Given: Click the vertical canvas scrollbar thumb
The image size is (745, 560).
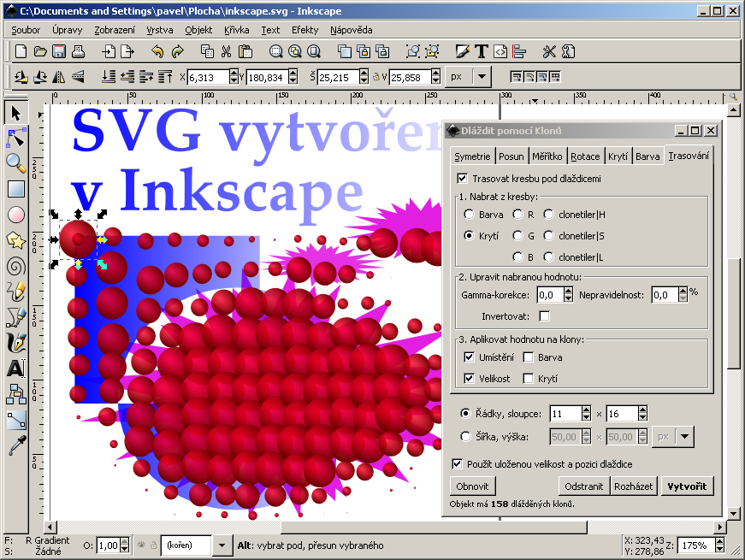Looking at the screenshot, I should coord(734,314).
